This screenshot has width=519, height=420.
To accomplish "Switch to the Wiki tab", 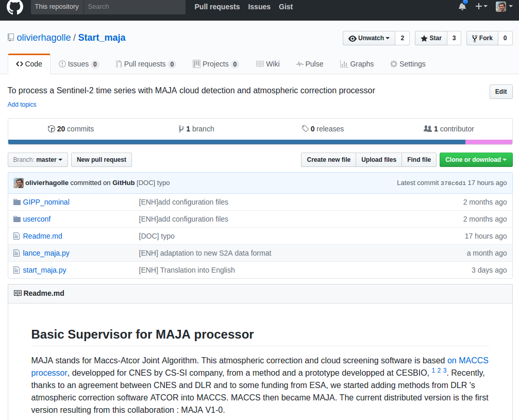I will pos(268,64).
